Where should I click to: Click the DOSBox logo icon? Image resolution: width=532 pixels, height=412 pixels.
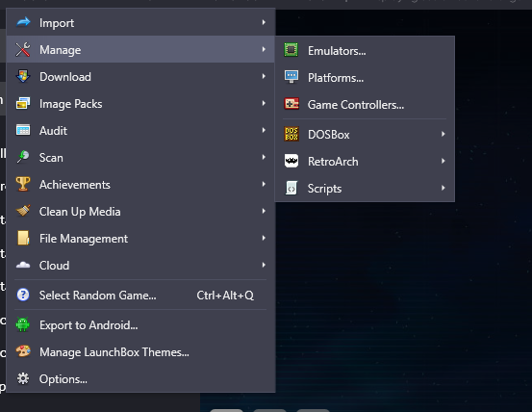tap(291, 134)
